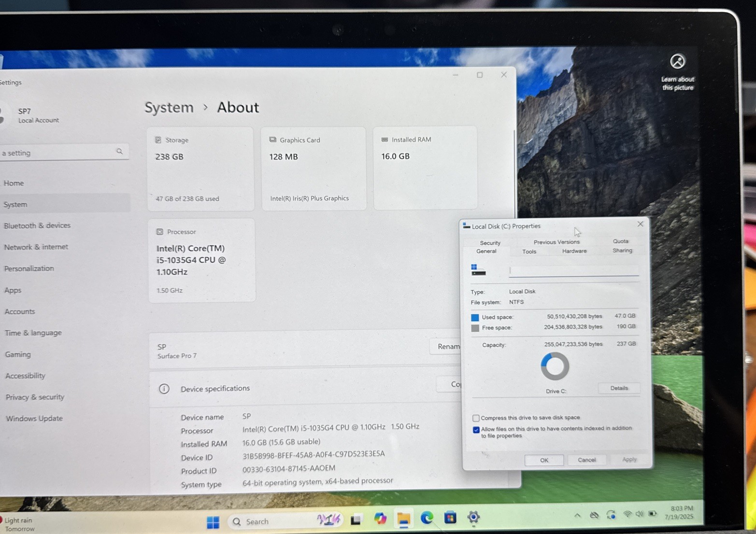The image size is (756, 534).
Task: Open Task View from the taskbar
Action: [356, 520]
